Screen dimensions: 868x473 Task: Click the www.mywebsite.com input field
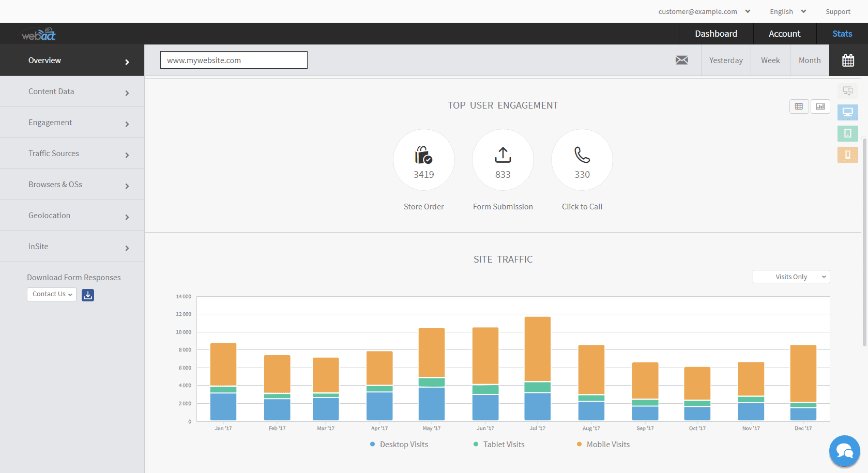point(234,60)
